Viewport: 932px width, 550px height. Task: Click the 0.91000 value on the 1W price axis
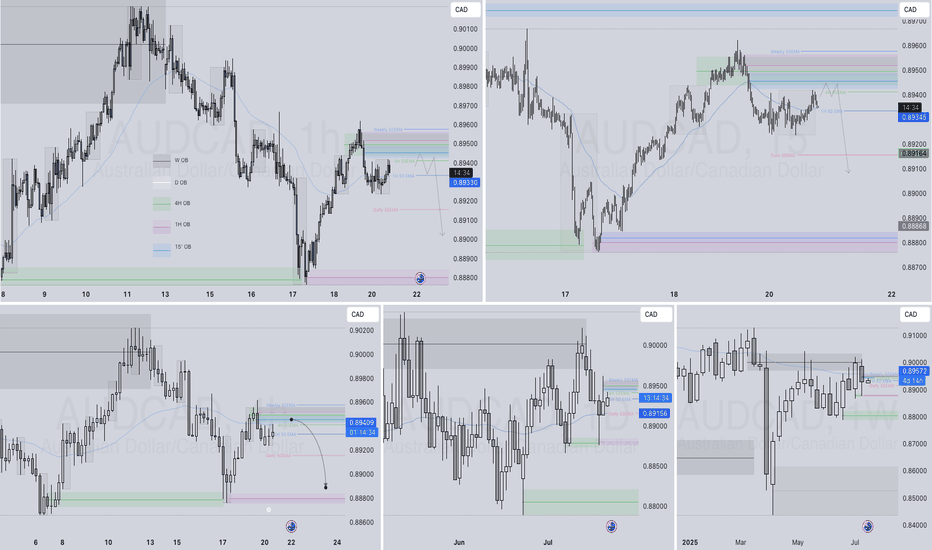(x=915, y=336)
